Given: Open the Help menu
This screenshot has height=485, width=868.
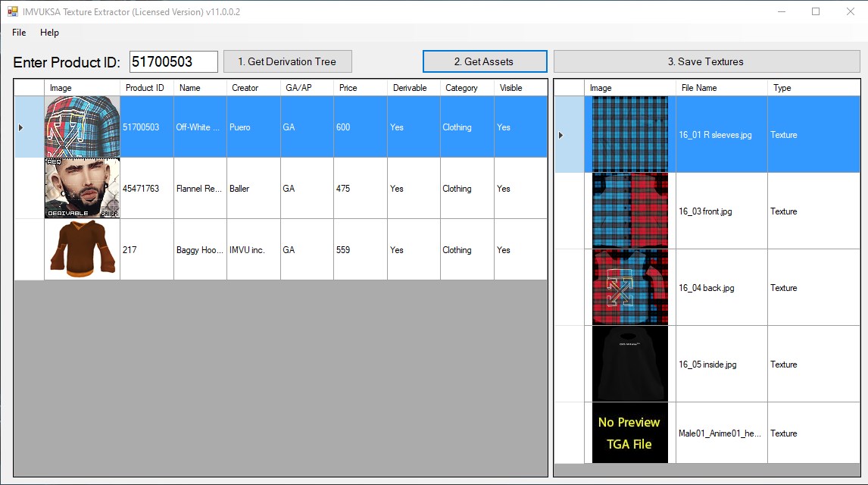Looking at the screenshot, I should (x=49, y=33).
